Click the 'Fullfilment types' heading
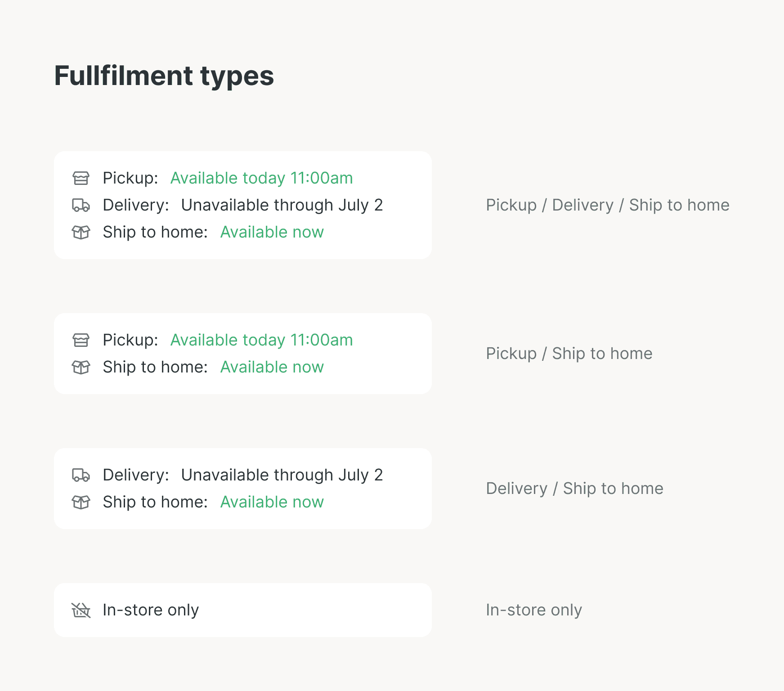Viewport: 784px width, 691px height. click(164, 76)
